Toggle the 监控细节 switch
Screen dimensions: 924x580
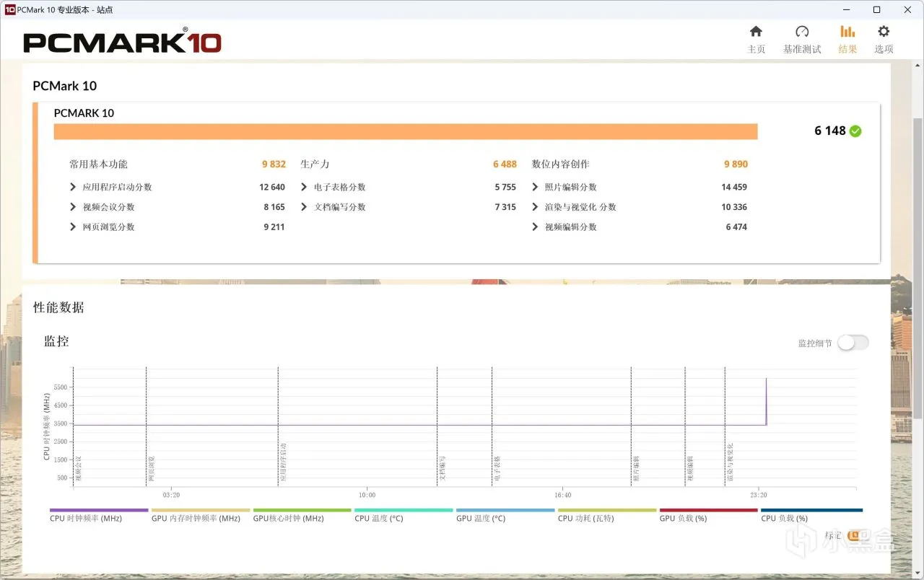click(x=853, y=343)
